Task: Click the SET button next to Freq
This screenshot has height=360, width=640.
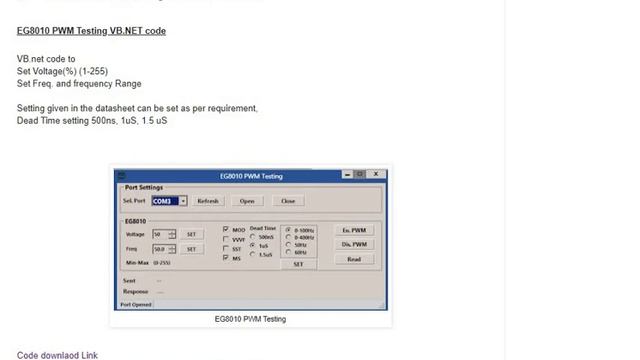Action: click(x=191, y=249)
